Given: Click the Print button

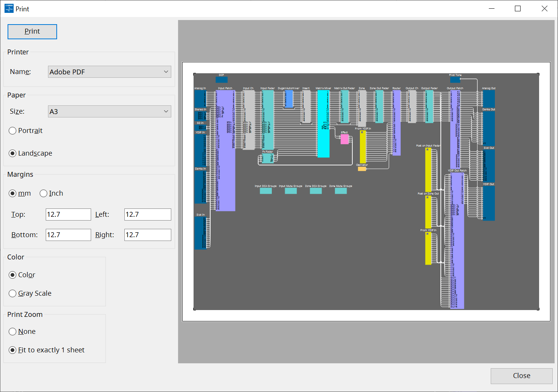Looking at the screenshot, I should (x=32, y=32).
